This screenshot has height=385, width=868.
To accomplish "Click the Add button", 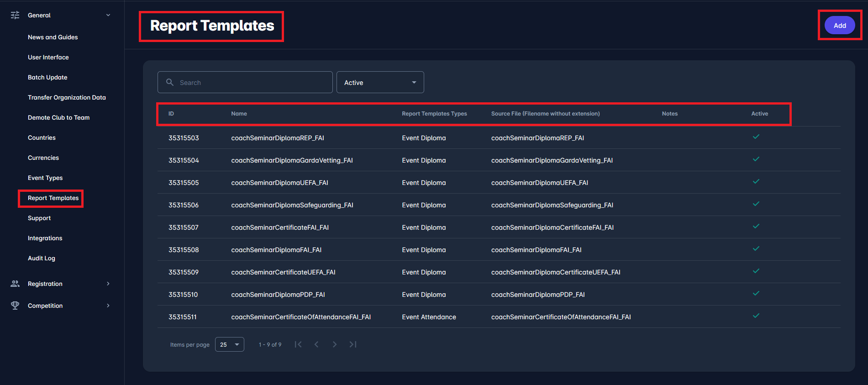I will tap(839, 26).
